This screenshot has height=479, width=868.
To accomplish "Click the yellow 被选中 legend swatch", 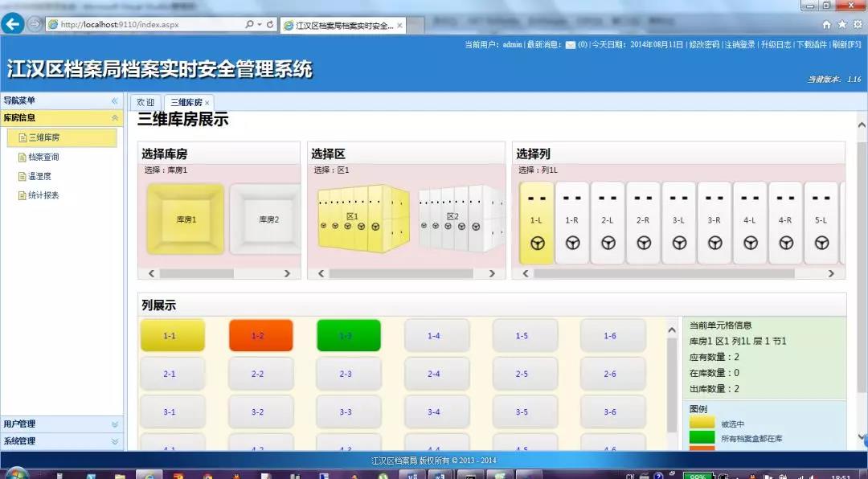I will point(702,423).
